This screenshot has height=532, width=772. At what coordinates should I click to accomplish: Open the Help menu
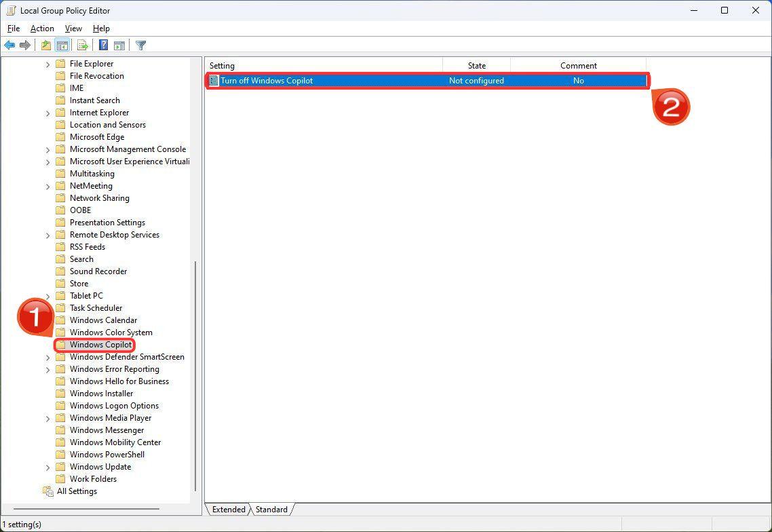[x=101, y=28]
